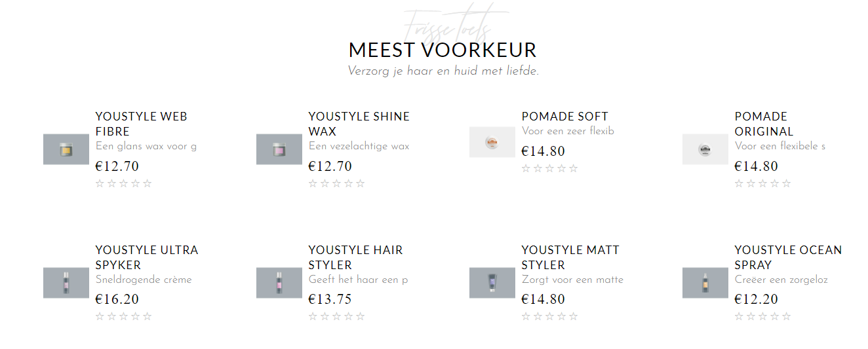Visit the YOUSTYLE MATT STYLER product page
This screenshot has height=349, width=868.
click(570, 257)
